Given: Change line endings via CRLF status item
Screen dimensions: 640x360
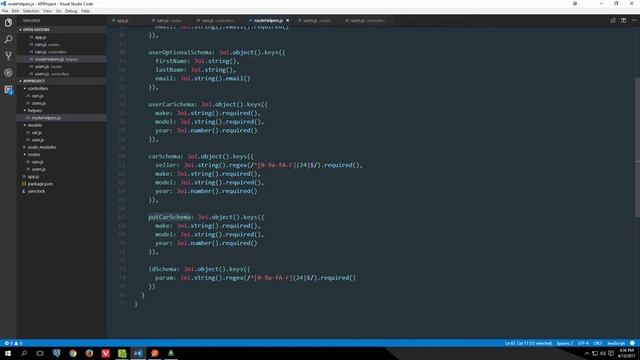Looking at the screenshot, I should pos(598,343).
